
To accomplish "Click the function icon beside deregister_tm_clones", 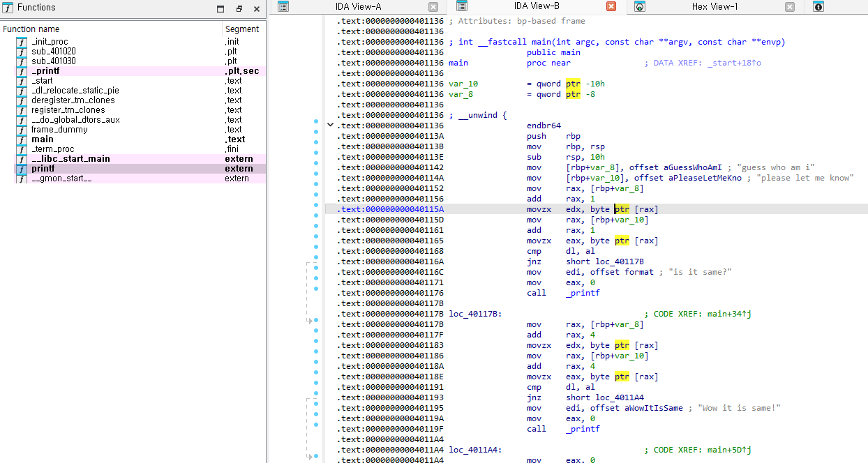I will coord(22,100).
